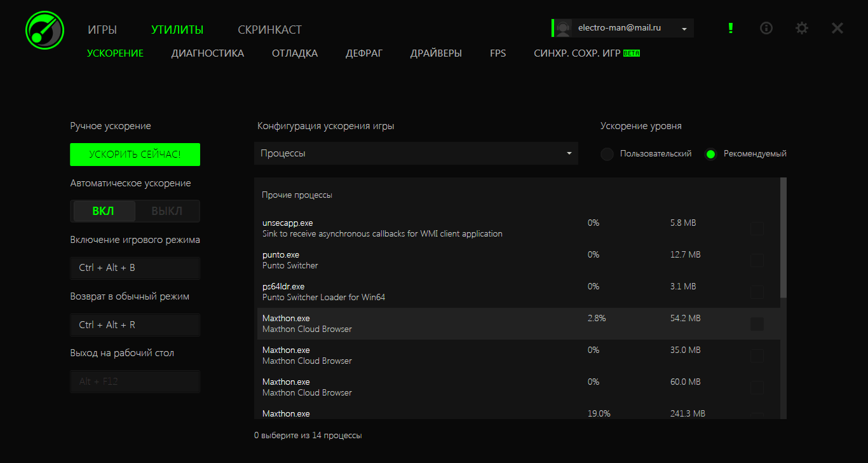Check the ps64ldr.exe process checkbox
The width and height of the screenshot is (868, 463).
tap(757, 292)
